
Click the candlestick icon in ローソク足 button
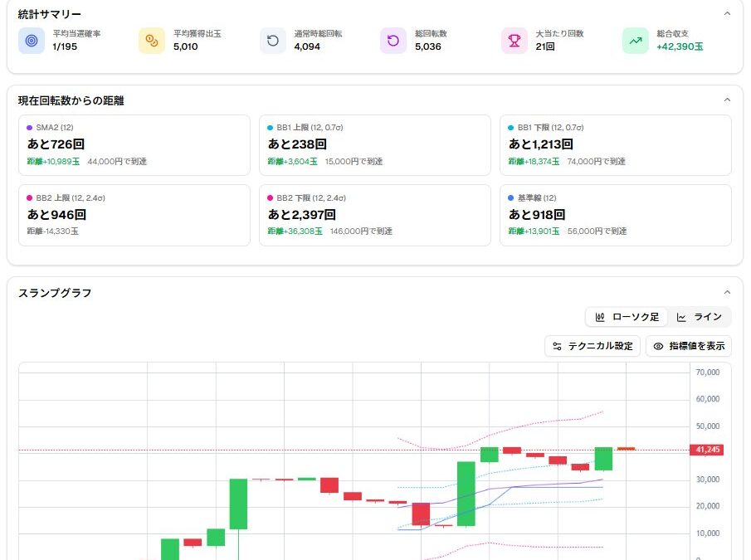tap(600, 317)
